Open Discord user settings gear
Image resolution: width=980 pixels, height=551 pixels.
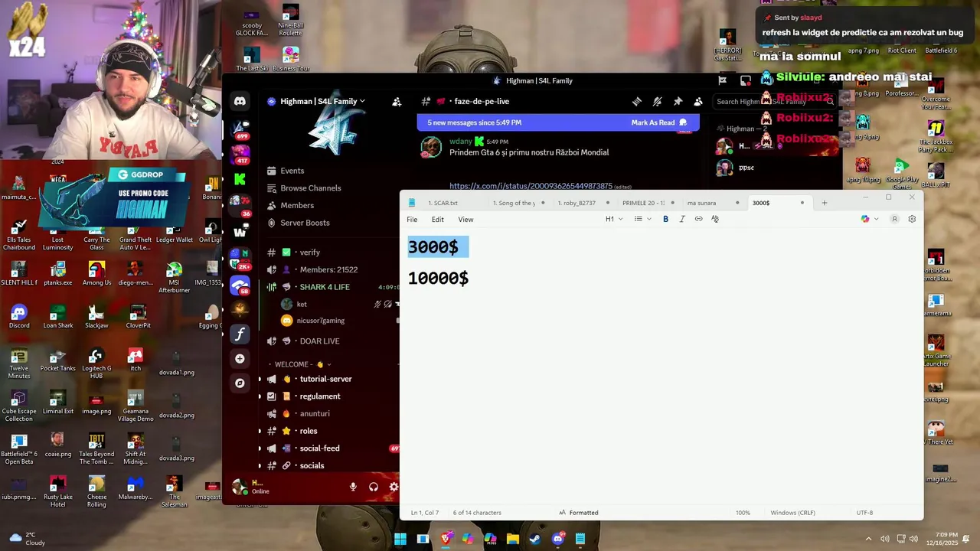pos(394,487)
